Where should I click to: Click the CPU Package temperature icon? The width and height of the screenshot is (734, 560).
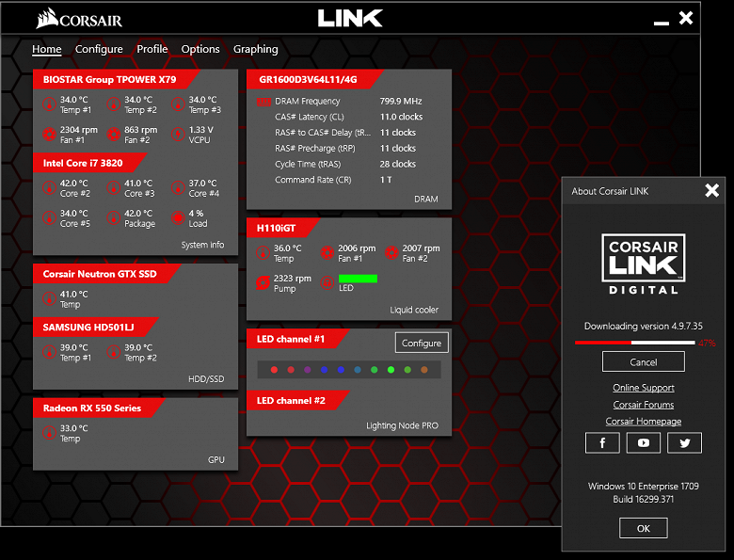click(114, 217)
